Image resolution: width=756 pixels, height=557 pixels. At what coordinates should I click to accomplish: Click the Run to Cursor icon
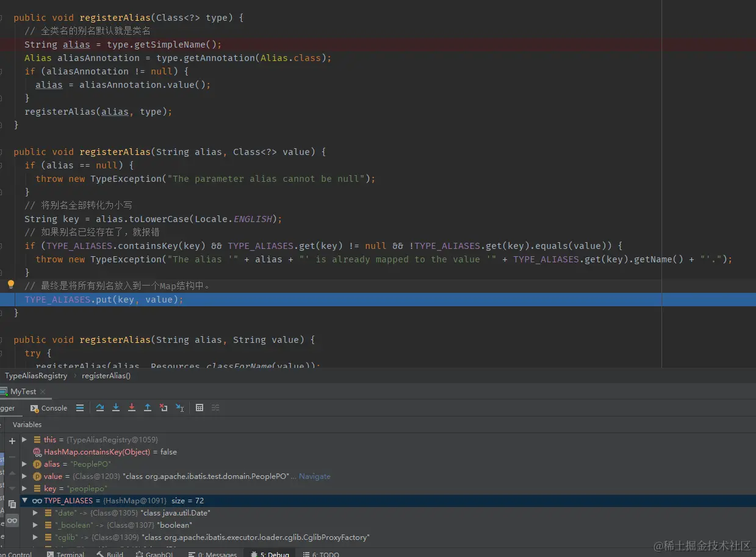179,408
